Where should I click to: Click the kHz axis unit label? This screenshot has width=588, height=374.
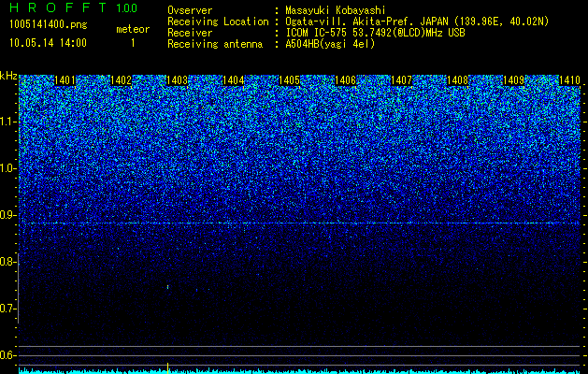pos(8,76)
